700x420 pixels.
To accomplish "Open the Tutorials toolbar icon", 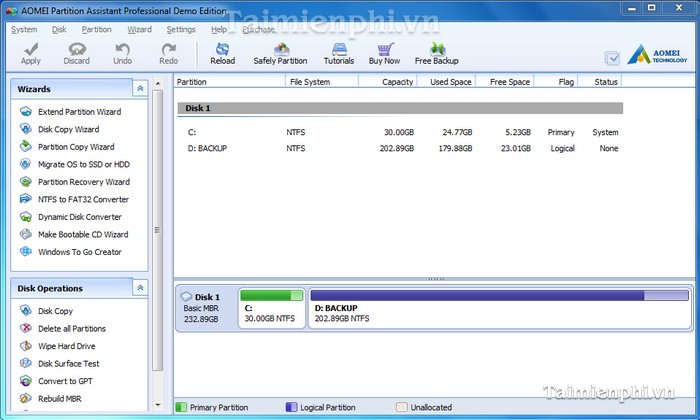I will (x=339, y=49).
